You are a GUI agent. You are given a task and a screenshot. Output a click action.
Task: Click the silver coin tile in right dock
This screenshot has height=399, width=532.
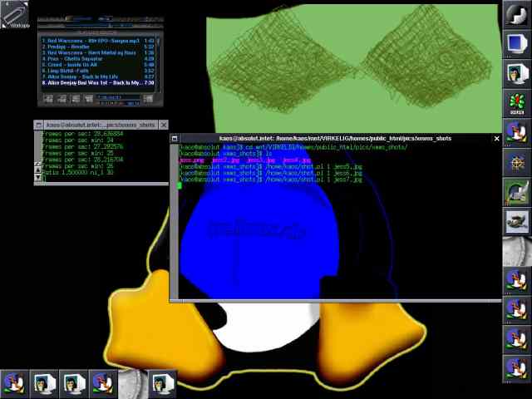coord(517,251)
